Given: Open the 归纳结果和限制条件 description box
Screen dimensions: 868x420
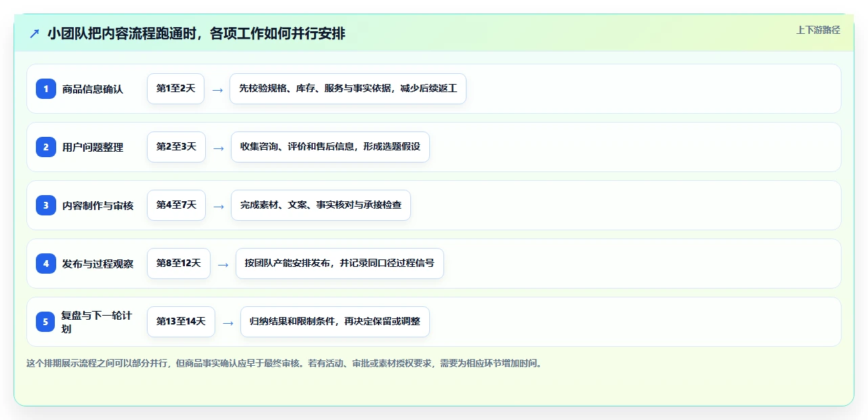Looking at the screenshot, I should [335, 322].
